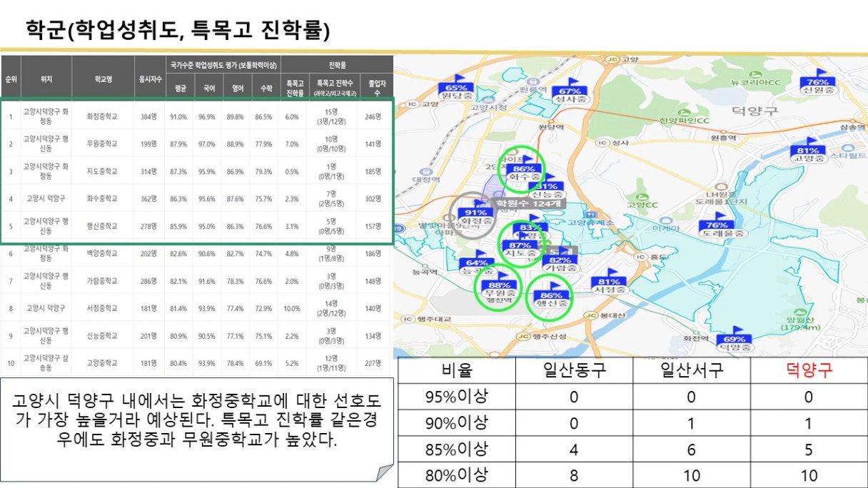Click the 가람중학교 school name cell
The height and width of the screenshot is (488, 868).
[103, 281]
